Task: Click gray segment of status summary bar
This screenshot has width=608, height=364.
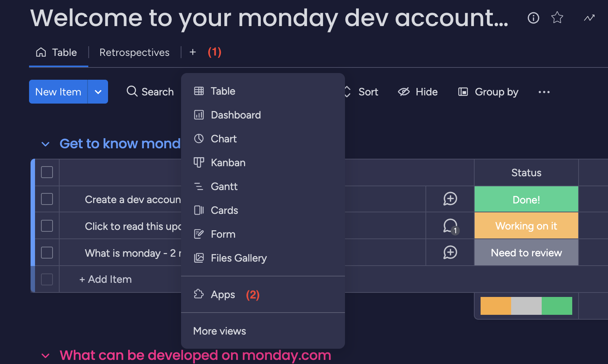Action: [526, 306]
